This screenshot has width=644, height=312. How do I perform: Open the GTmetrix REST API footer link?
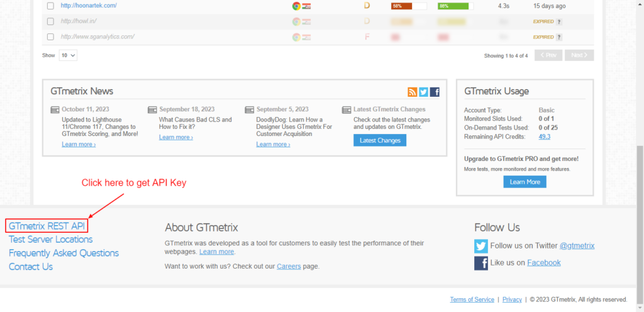47,225
